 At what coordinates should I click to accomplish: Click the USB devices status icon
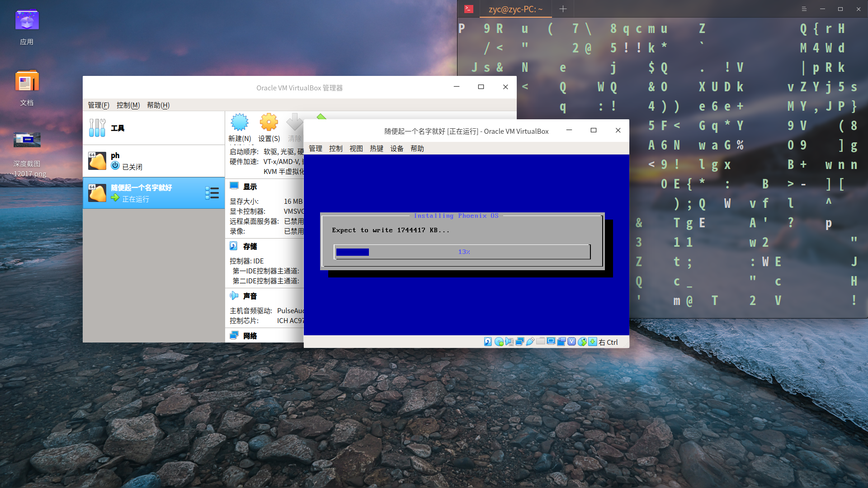[x=530, y=342]
